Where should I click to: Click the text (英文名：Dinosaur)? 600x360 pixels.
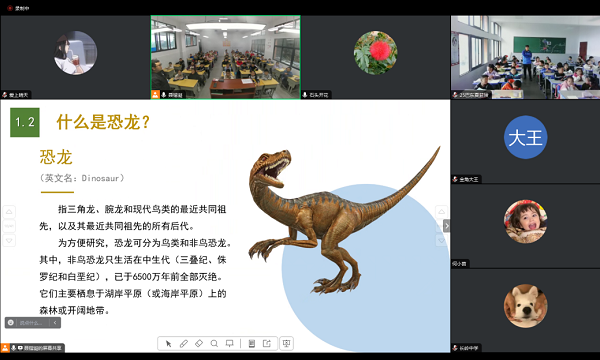(82, 178)
